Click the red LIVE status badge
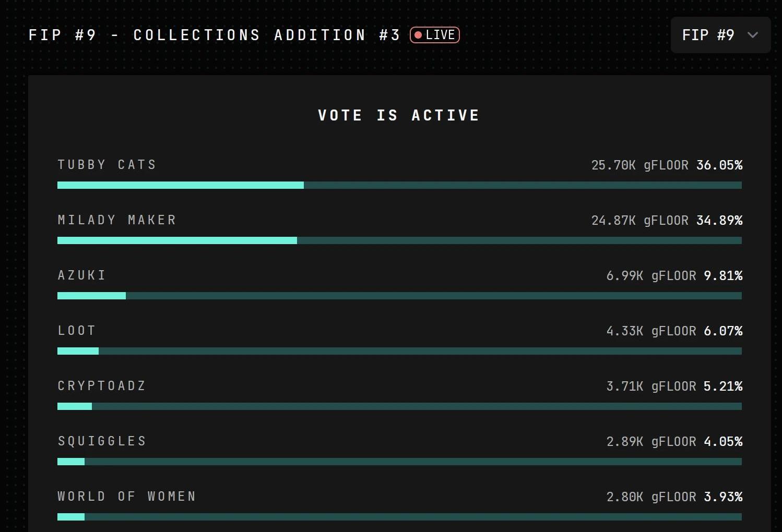Image resolution: width=782 pixels, height=532 pixels. tap(434, 35)
